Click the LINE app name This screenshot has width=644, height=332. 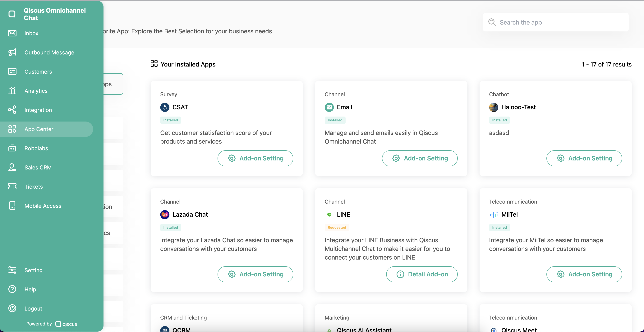[343, 214]
